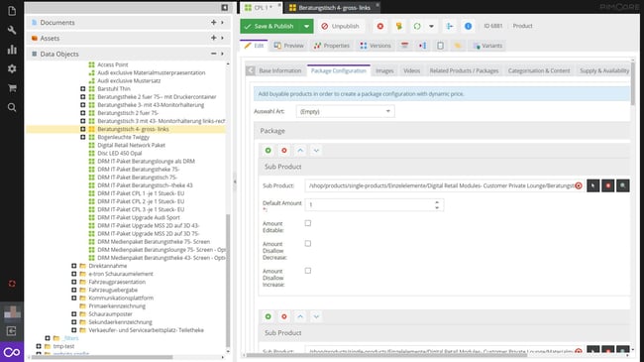Image resolution: width=644 pixels, height=362 pixels.
Task: Open the Auswahl Art dropdown
Action: (x=345, y=111)
